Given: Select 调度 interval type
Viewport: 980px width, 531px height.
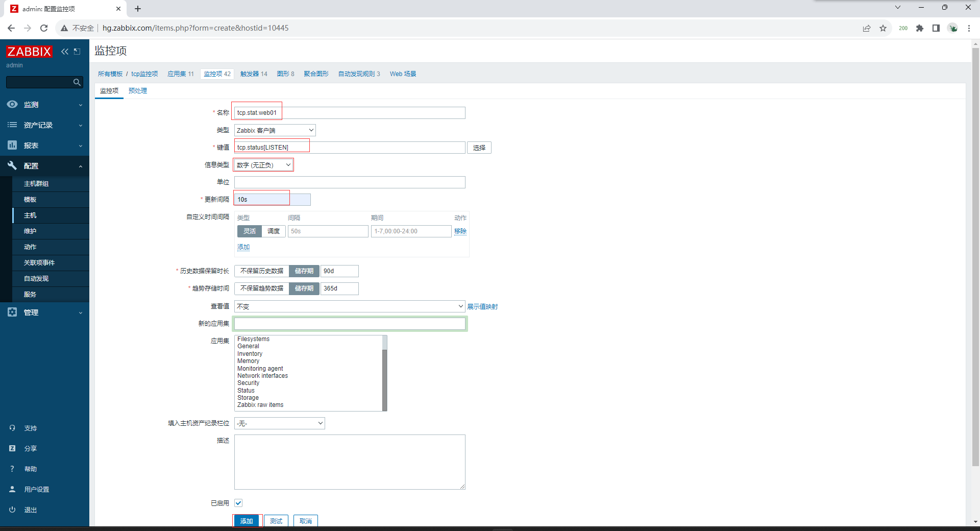Looking at the screenshot, I should (274, 231).
